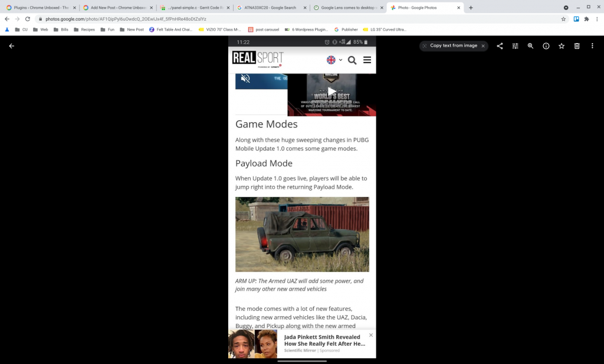This screenshot has height=364, width=604.
Task: Reload the page in Chrome
Action: 27,19
